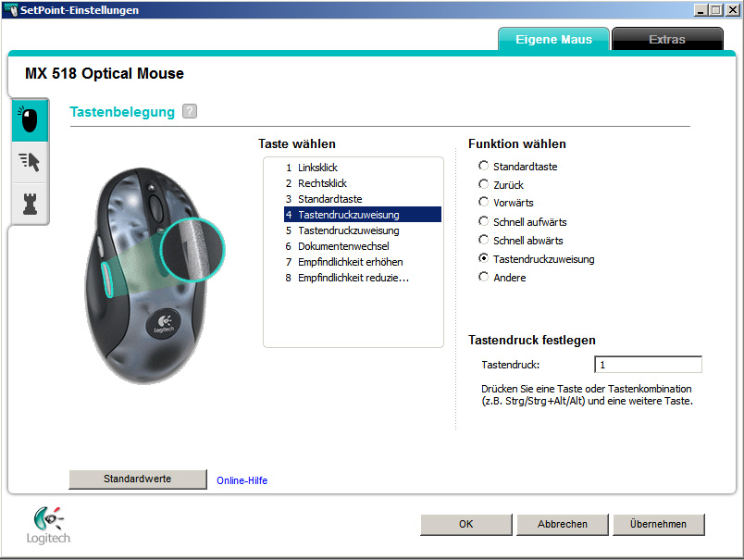Select button 2 Rechtsklick in list
Screen dimensions: 744x560
click(363, 183)
